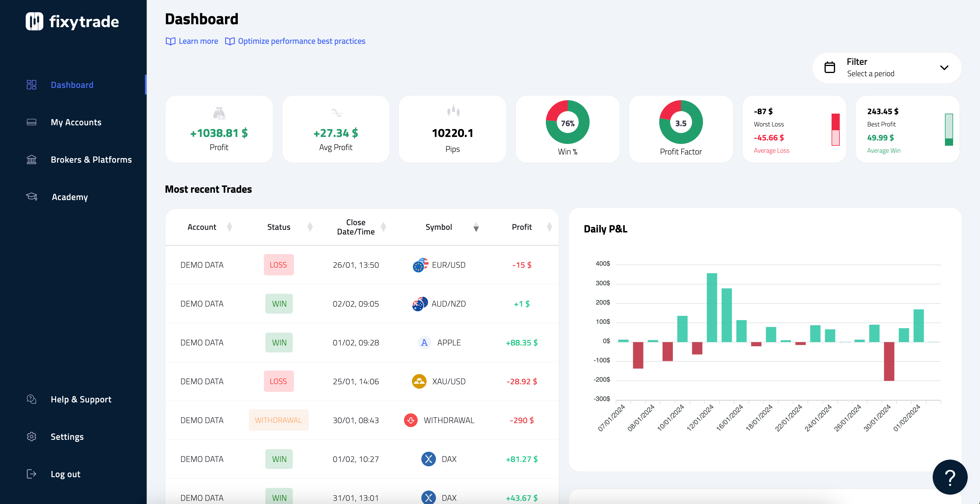Sort table by Profit column arrows
Screen dimensions: 980x504
click(549, 227)
